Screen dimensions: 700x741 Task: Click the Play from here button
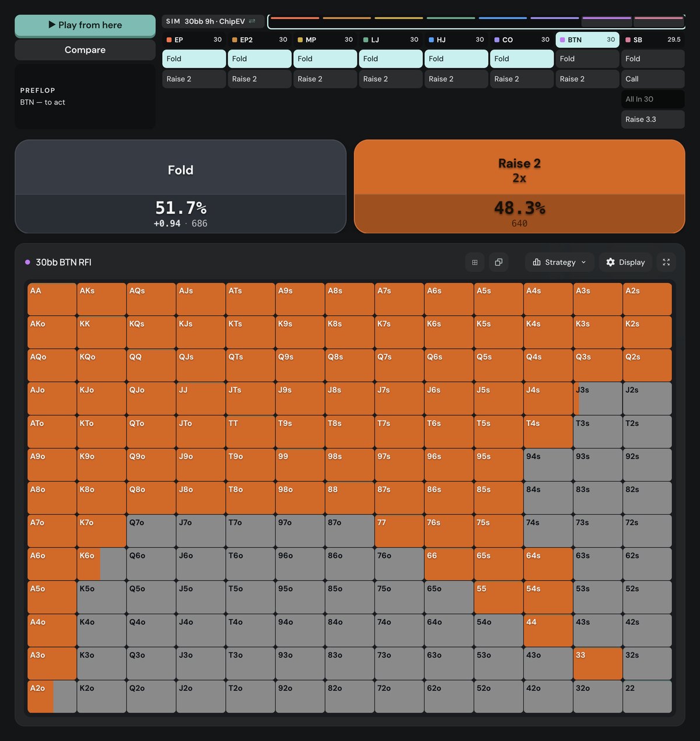[85, 25]
